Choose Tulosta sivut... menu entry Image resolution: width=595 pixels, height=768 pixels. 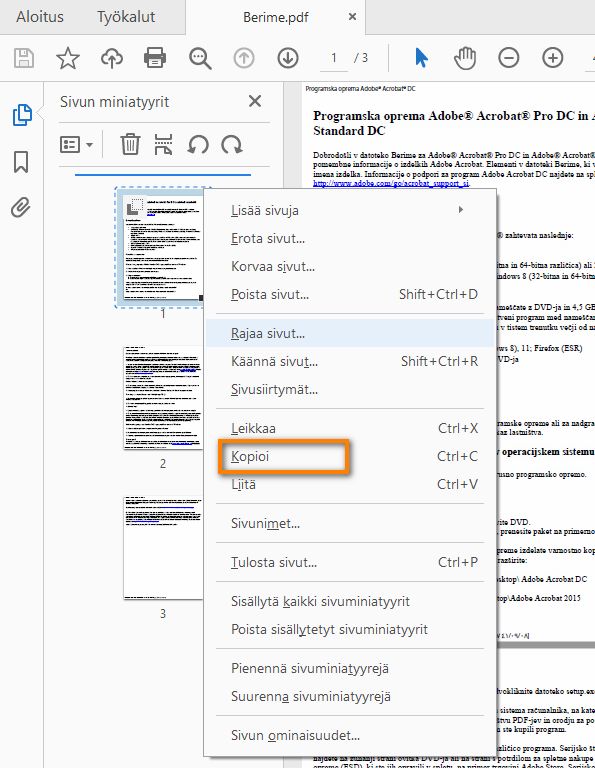pyautogui.click(x=349, y=562)
